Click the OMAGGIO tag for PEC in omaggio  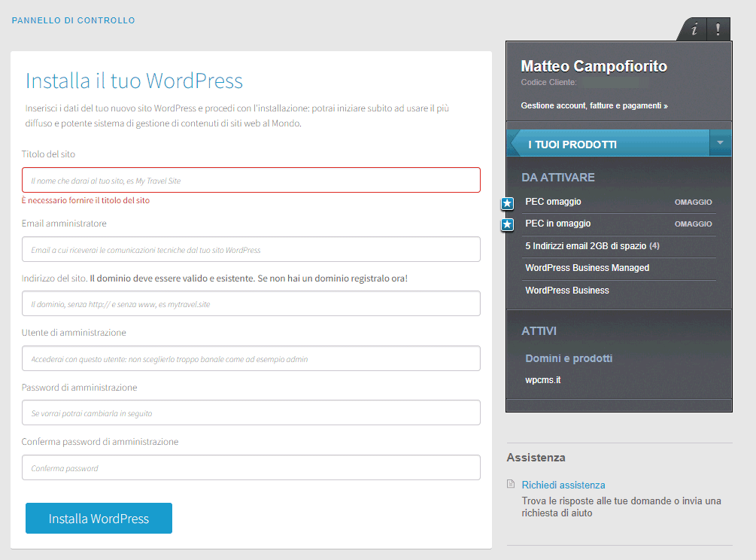pyautogui.click(x=694, y=224)
